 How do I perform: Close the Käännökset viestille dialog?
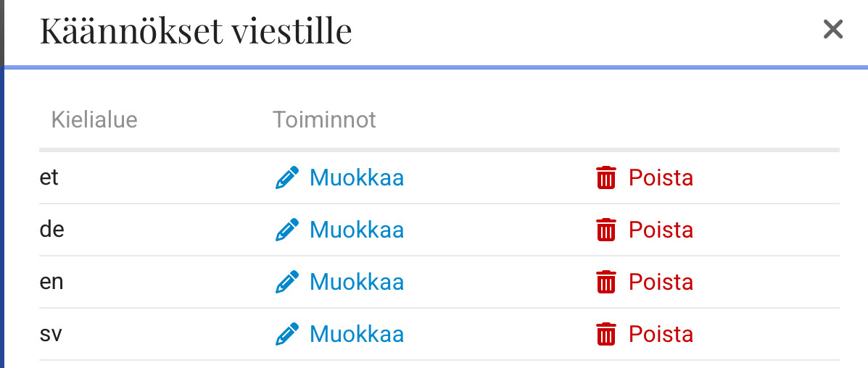point(833,30)
